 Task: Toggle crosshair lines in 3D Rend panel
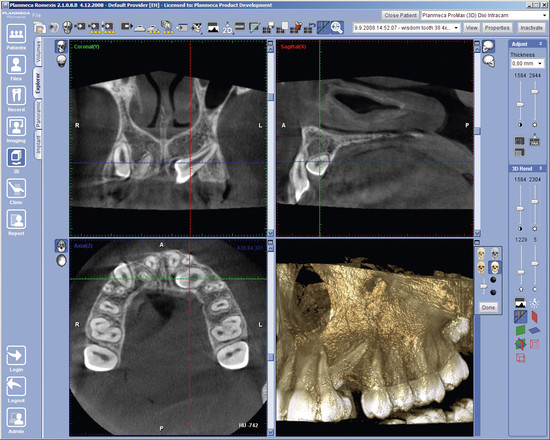tap(520, 316)
